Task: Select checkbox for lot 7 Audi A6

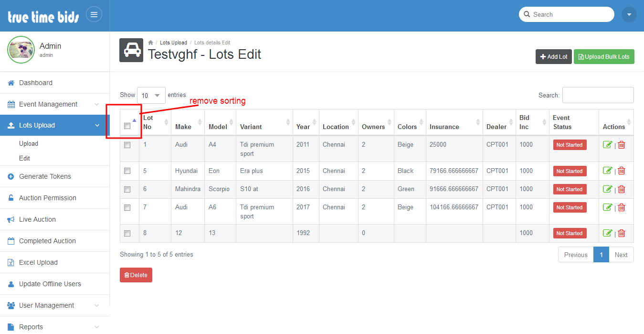Action: (127, 207)
